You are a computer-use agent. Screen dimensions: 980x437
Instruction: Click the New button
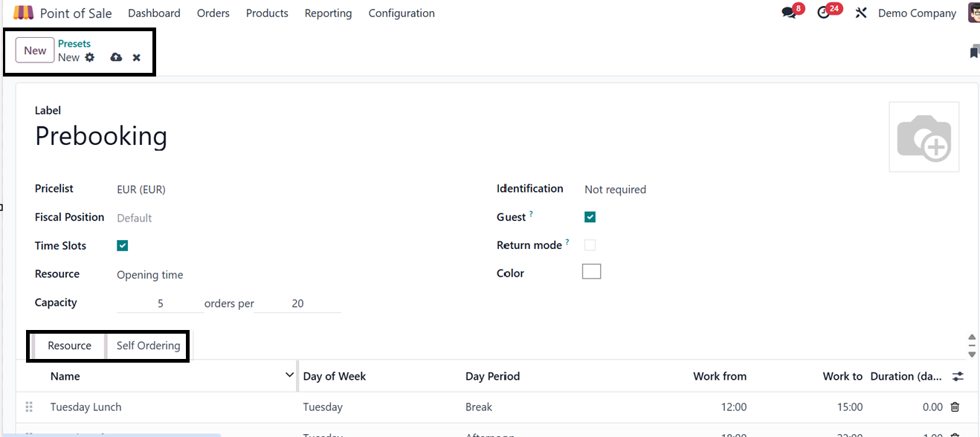coord(35,51)
